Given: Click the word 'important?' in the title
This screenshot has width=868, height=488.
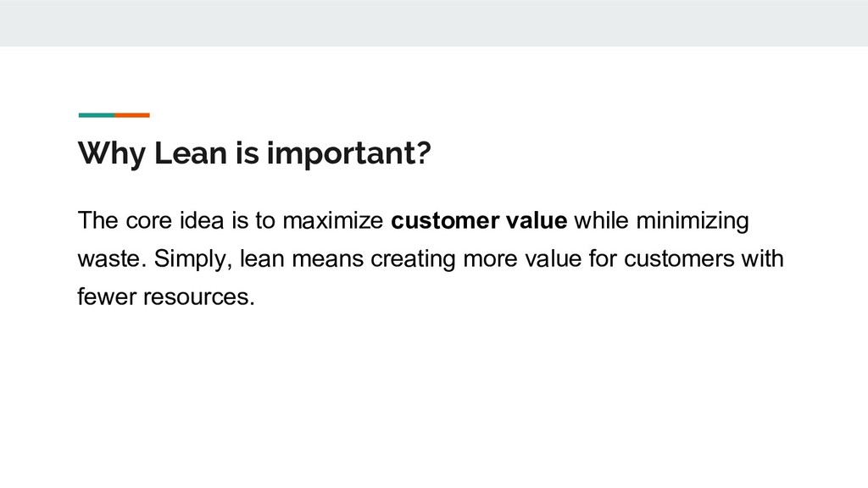Looking at the screenshot, I should pyautogui.click(x=348, y=153).
